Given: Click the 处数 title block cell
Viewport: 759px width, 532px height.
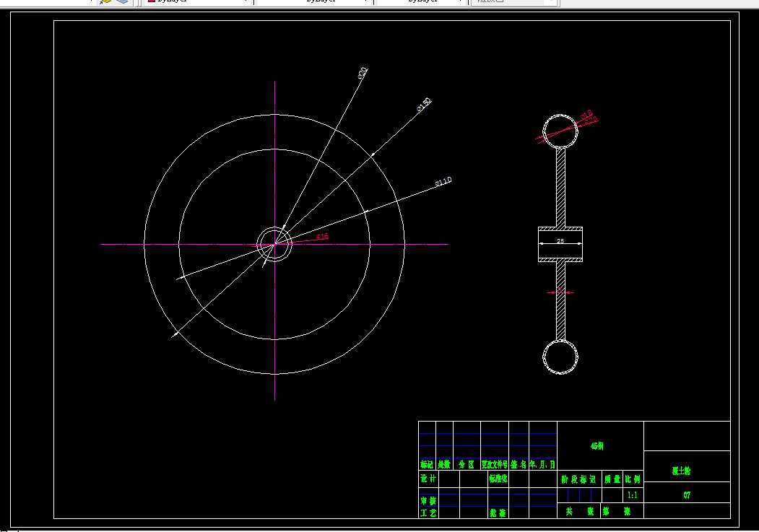Looking at the screenshot, I should coord(444,464).
